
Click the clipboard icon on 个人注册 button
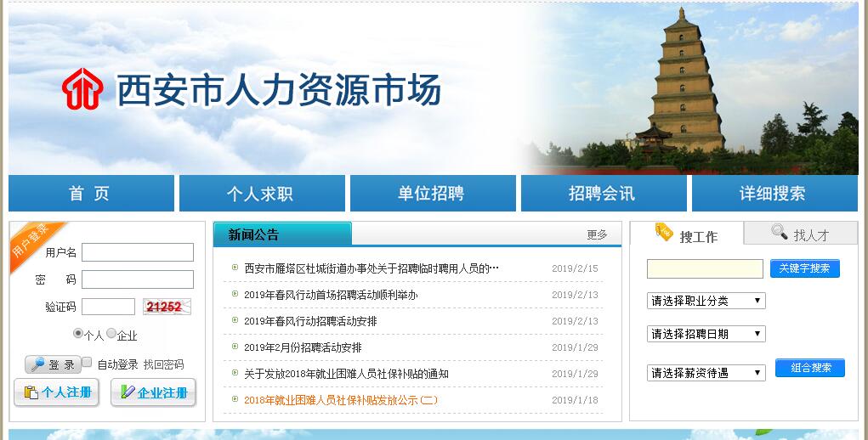31,392
